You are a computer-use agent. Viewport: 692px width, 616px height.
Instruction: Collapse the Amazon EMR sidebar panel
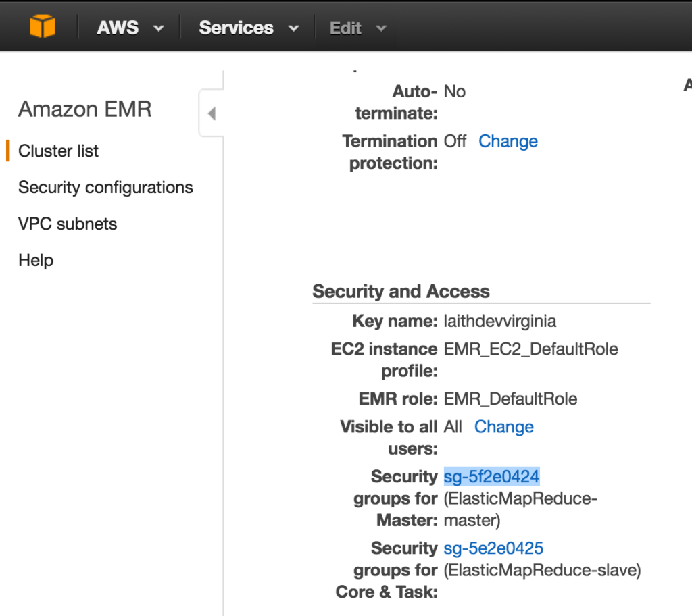coord(211,113)
